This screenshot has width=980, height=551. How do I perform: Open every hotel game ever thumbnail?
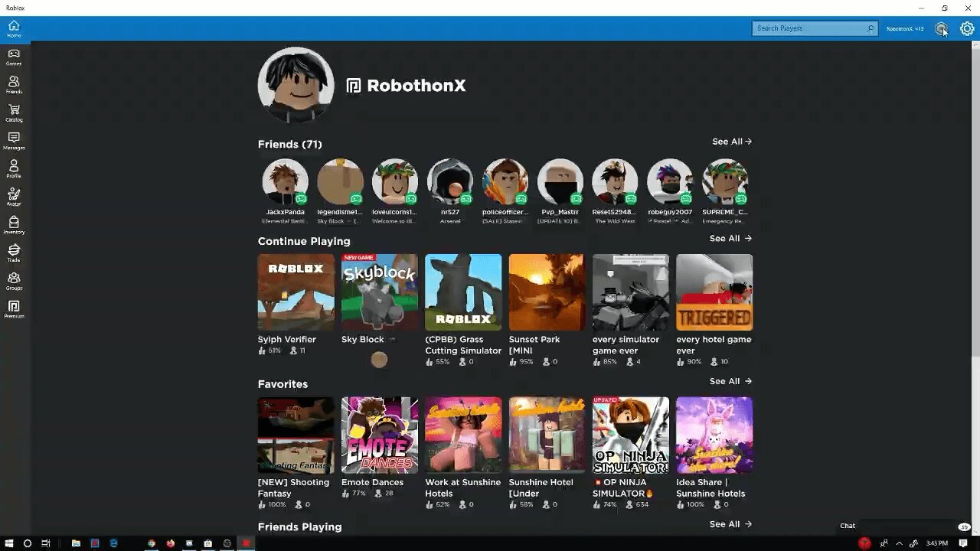714,292
